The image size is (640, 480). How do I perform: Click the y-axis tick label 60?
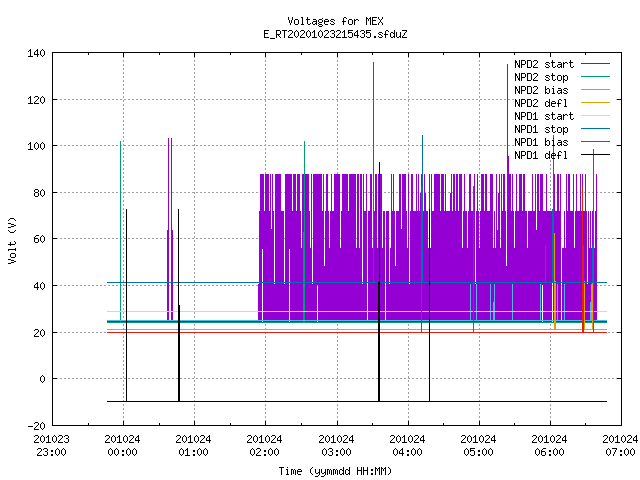pos(40,239)
